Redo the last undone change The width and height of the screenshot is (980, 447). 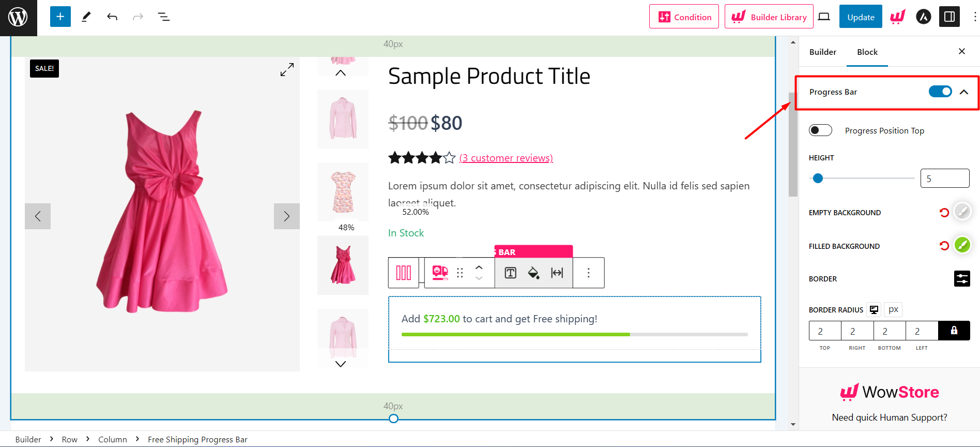pos(138,17)
